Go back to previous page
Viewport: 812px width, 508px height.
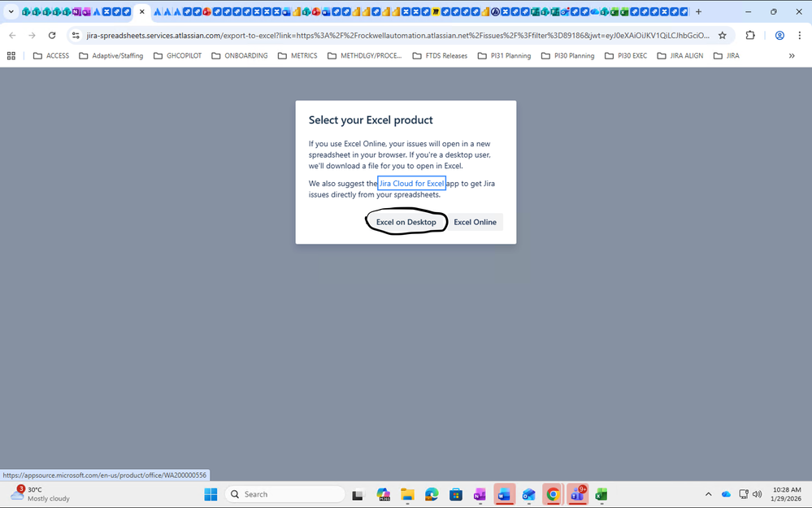(x=12, y=35)
